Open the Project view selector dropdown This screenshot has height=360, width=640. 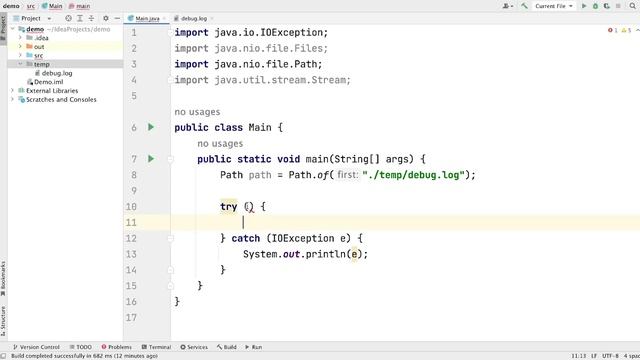coord(32,18)
